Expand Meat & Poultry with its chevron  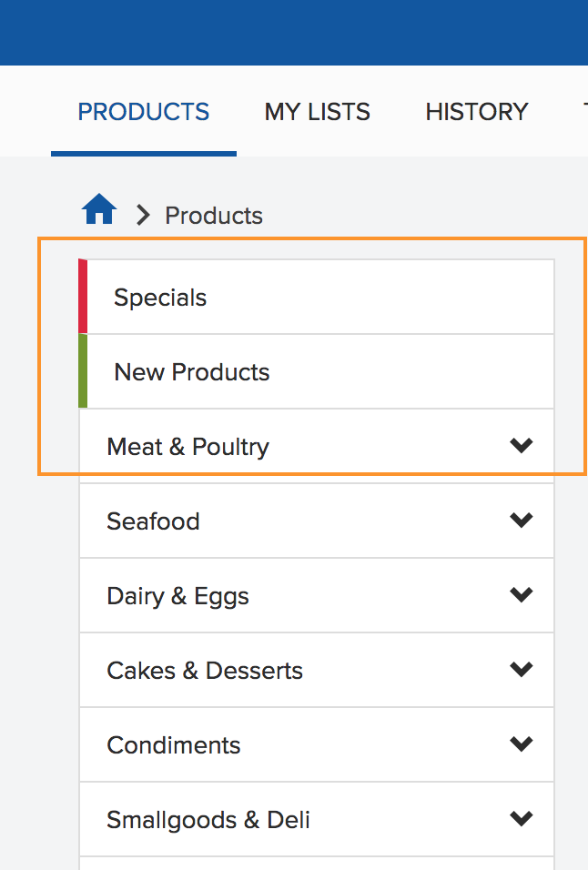[521, 446]
